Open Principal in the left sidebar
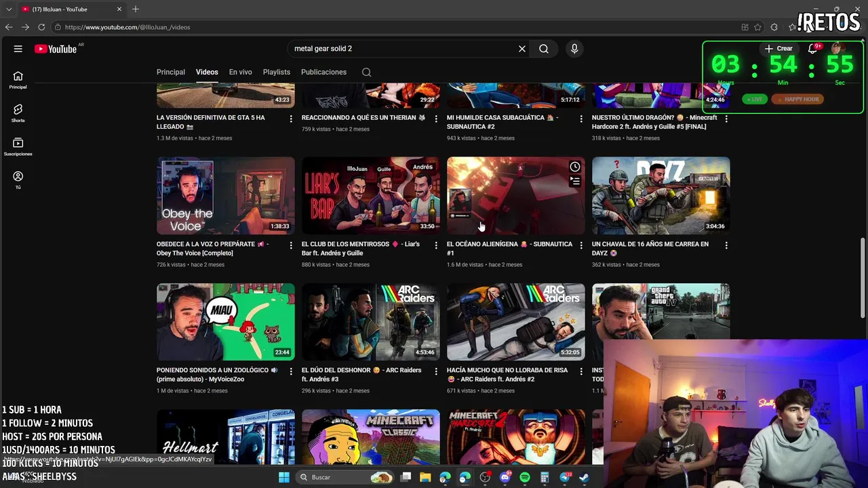This screenshot has width=868, height=488. 18,80
